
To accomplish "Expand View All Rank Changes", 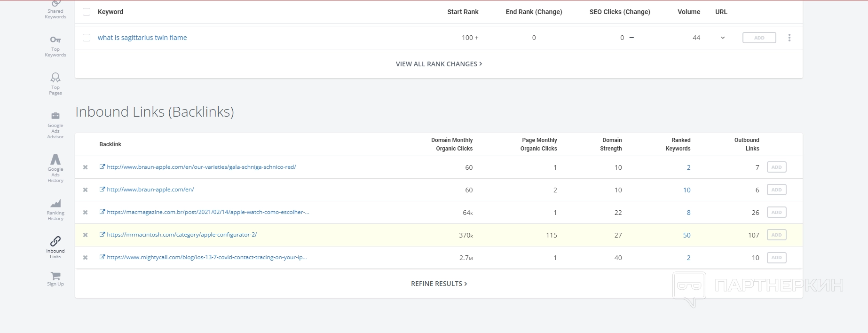I will coord(439,64).
